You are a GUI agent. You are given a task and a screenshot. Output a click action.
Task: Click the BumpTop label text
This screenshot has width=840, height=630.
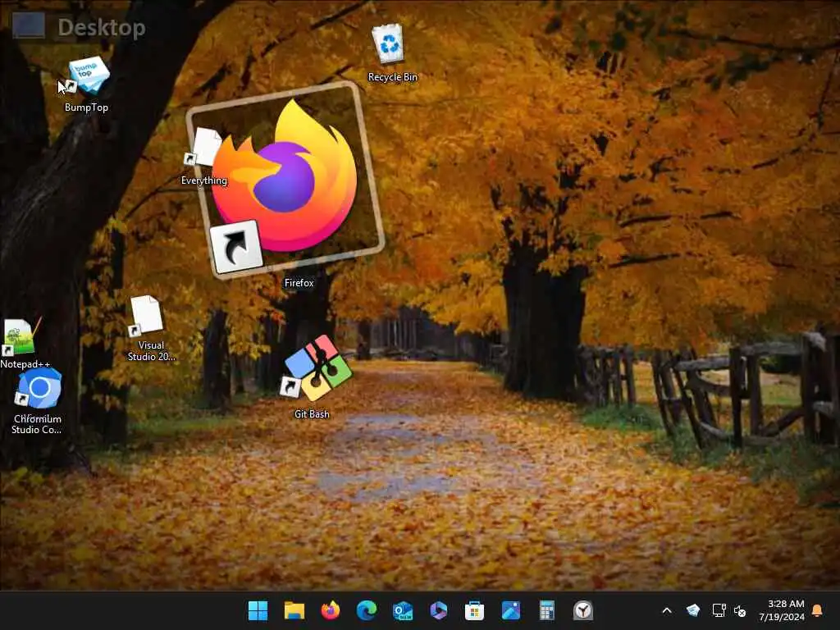click(x=86, y=107)
